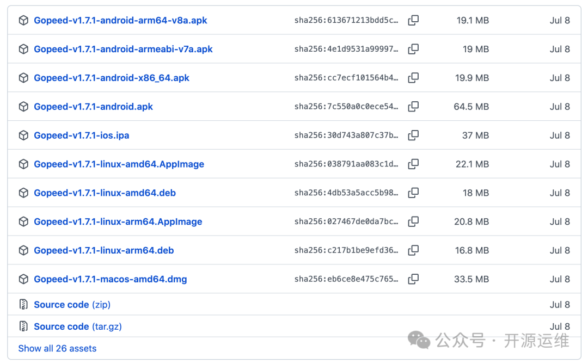This screenshot has height=364, width=588.
Task: Copy sha256 hash for android-arm64-v8a.apk
Action: (413, 20)
